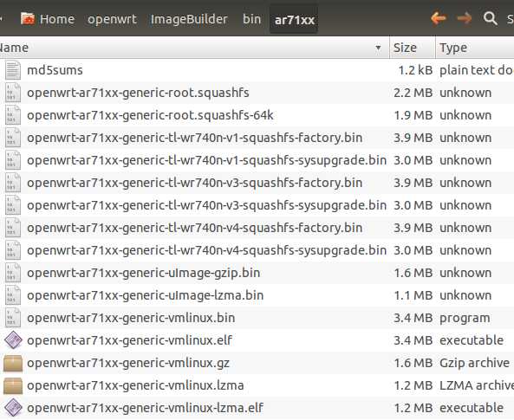The width and height of the screenshot is (514, 420).
Task: Click the vmlinux-lzma.elf executable icon
Action: 13,408
